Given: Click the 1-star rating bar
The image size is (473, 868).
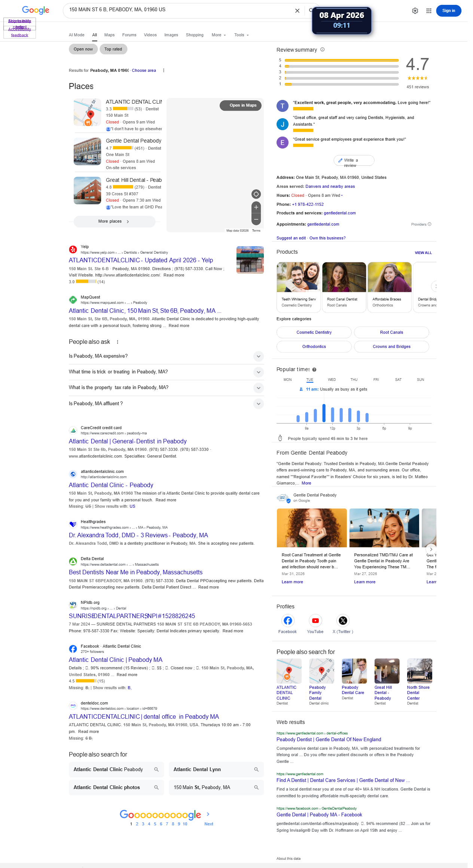Looking at the screenshot, I should (342, 84).
